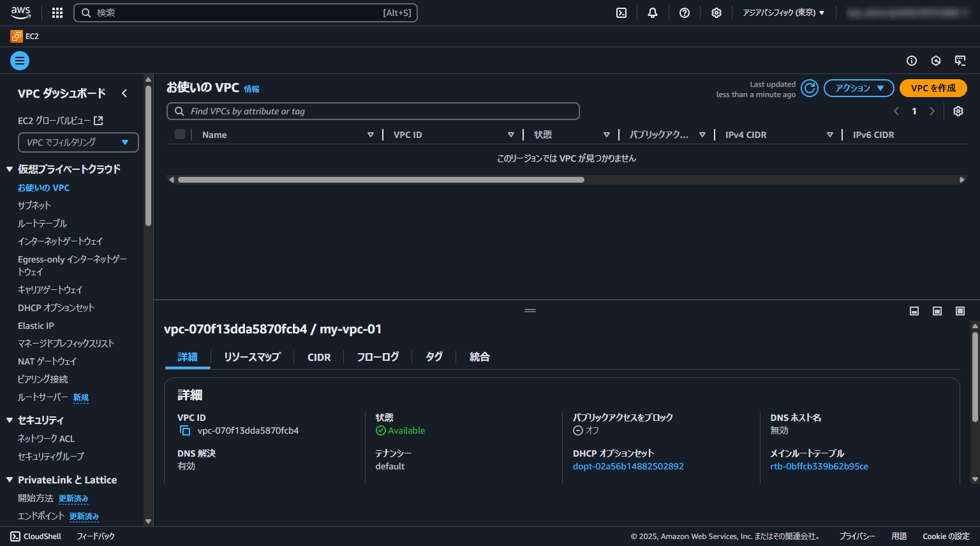This screenshot has width=980, height=546.
Task: Set detail panel to half height
Action: point(937,311)
